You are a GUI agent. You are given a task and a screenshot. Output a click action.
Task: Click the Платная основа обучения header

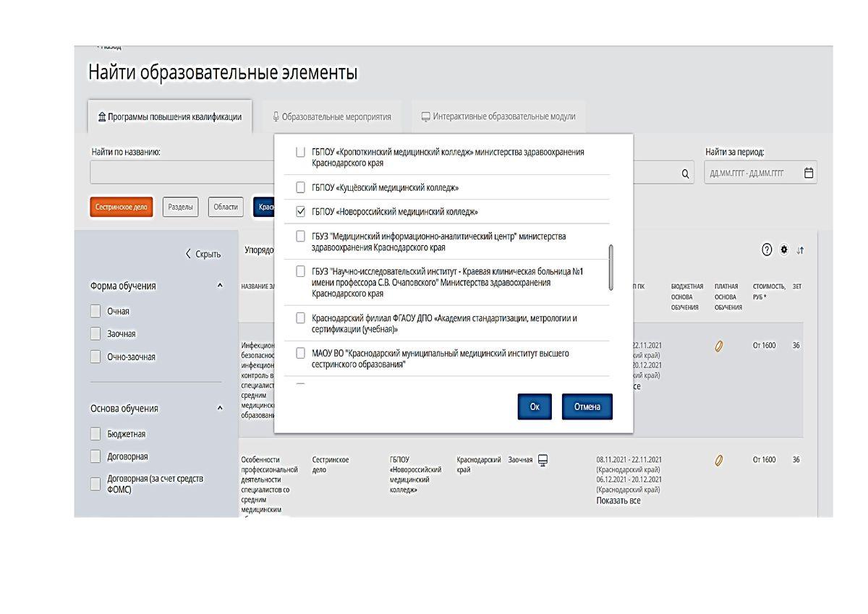(727, 297)
